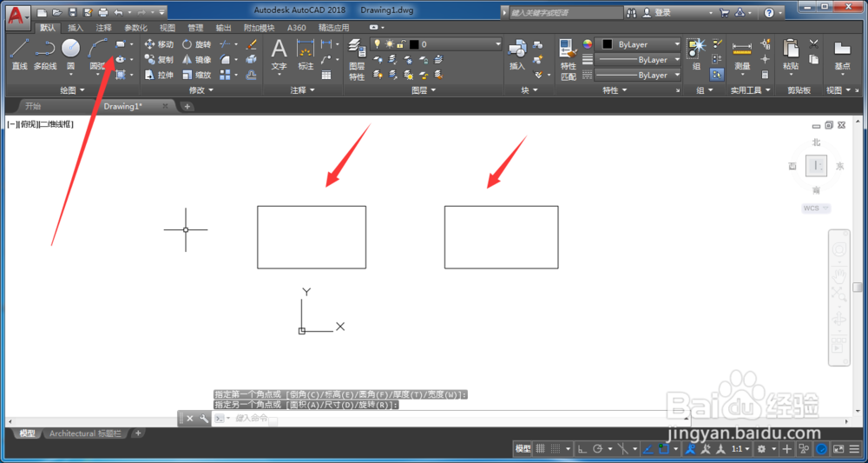Click the 组 (Group) tool
The height and width of the screenshot is (463, 868).
point(696,54)
